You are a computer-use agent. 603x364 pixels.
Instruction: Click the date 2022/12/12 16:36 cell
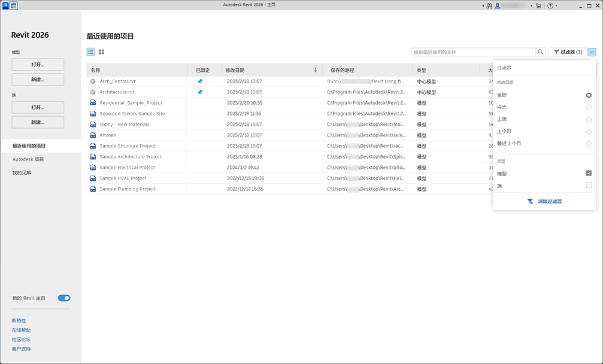click(x=245, y=189)
